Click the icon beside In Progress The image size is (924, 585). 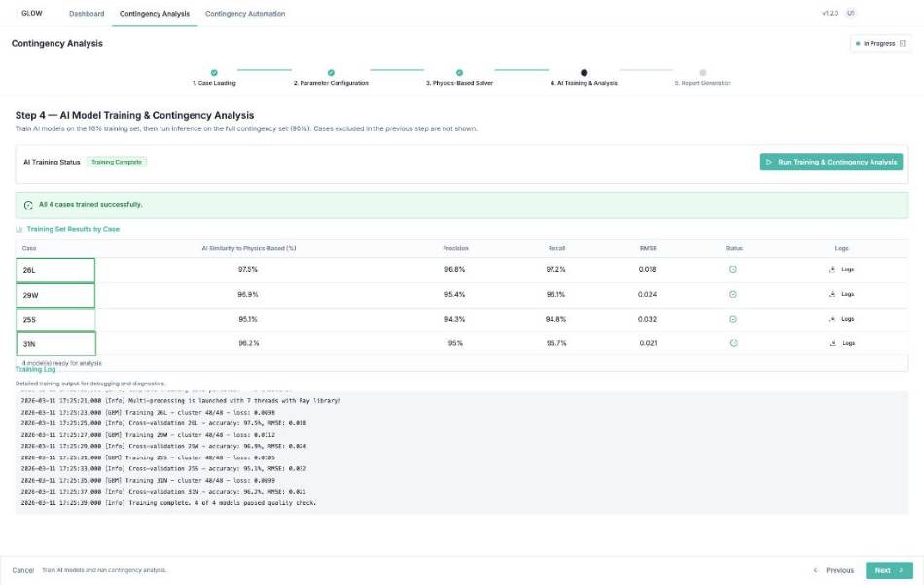(x=903, y=43)
